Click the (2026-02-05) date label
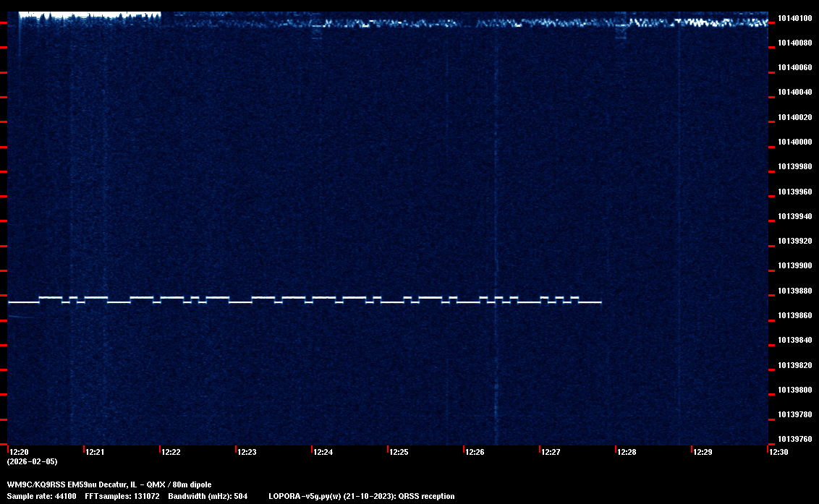819x504 pixels. [x=32, y=461]
